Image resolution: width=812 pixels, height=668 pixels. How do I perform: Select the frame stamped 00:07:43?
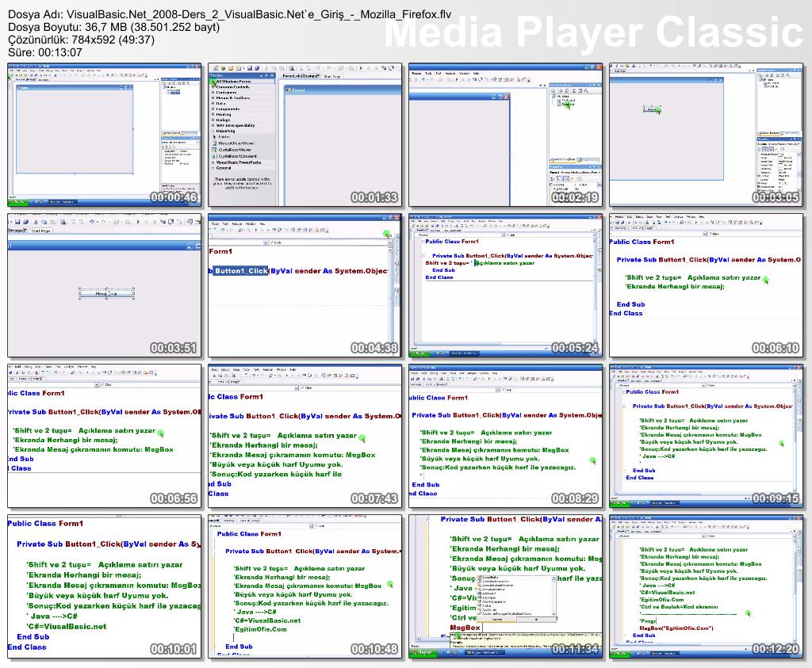pos(305,436)
